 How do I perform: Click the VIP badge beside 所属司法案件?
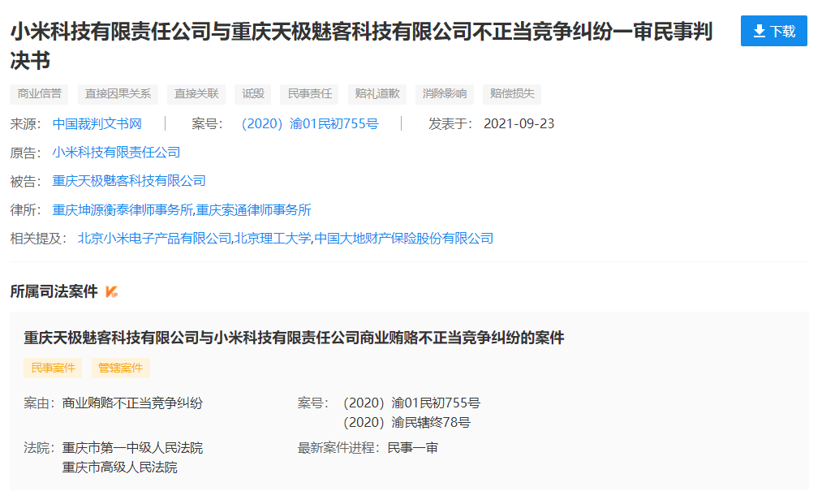click(x=112, y=291)
